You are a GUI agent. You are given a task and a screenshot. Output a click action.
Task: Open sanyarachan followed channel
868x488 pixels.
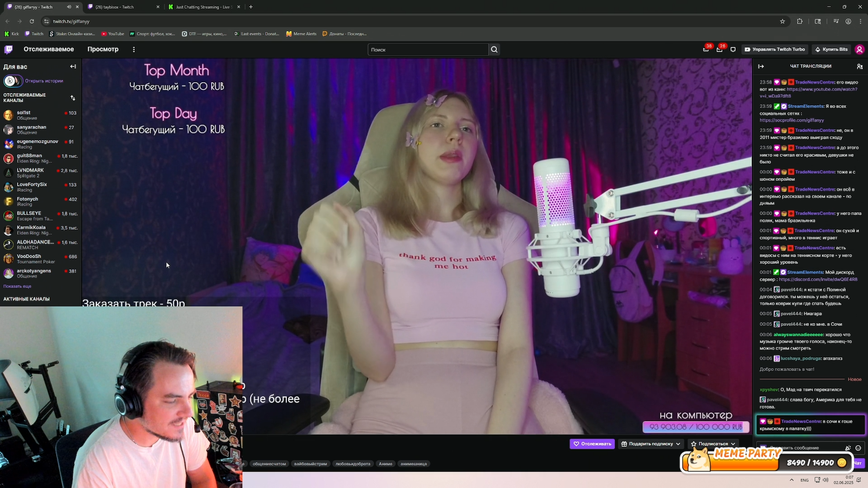pyautogui.click(x=40, y=130)
